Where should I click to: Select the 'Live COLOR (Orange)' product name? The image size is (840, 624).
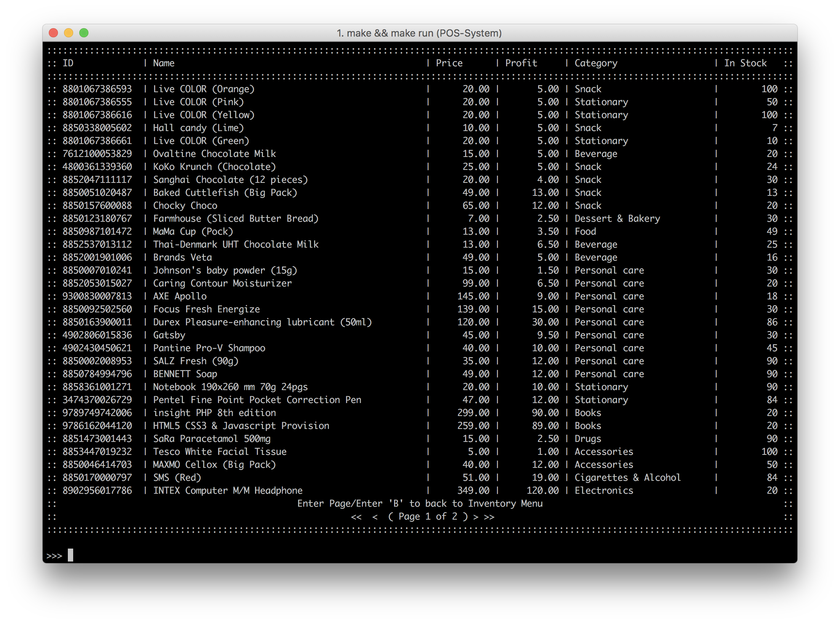point(204,89)
